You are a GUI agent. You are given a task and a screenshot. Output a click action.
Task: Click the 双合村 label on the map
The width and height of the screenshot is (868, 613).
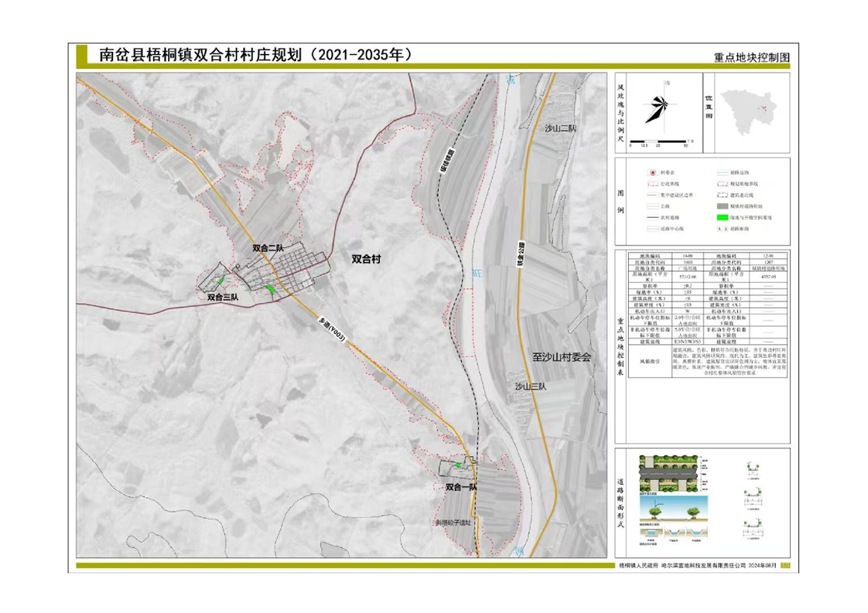click(366, 259)
